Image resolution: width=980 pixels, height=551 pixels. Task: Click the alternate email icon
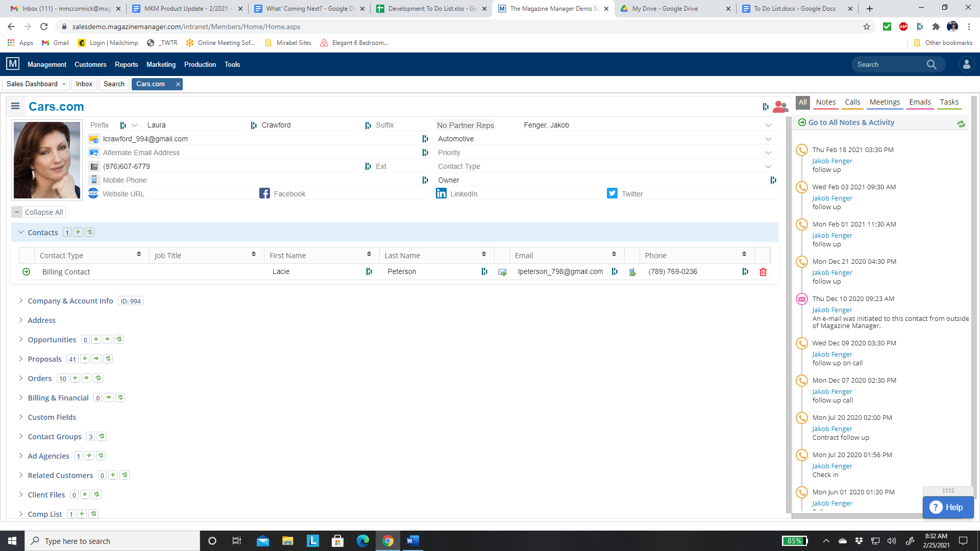click(x=94, y=153)
